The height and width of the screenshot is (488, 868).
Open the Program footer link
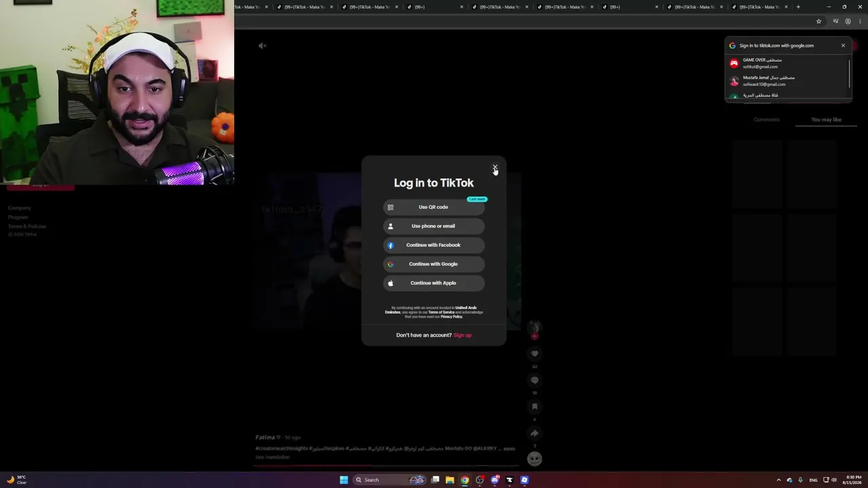coord(18,217)
